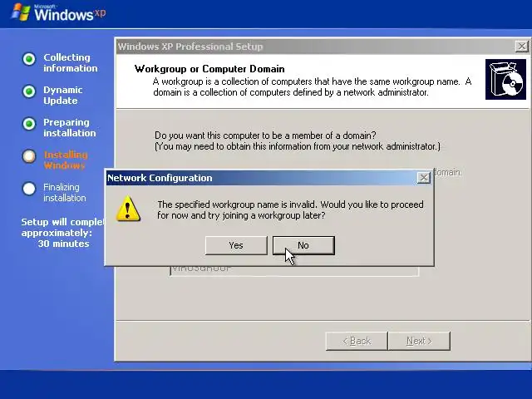Click the setup CD box icon
This screenshot has height=399, width=532.
point(505,80)
